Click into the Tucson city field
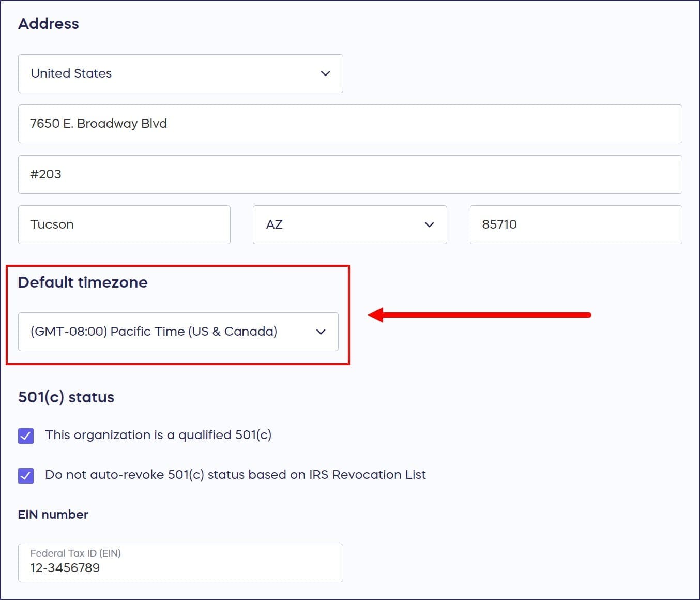 (124, 225)
